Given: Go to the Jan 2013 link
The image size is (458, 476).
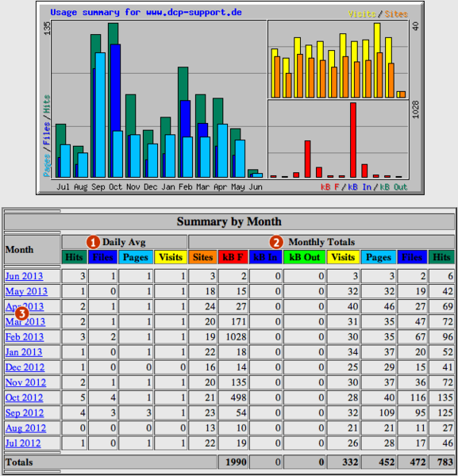Looking at the screenshot, I should click(x=24, y=351).
